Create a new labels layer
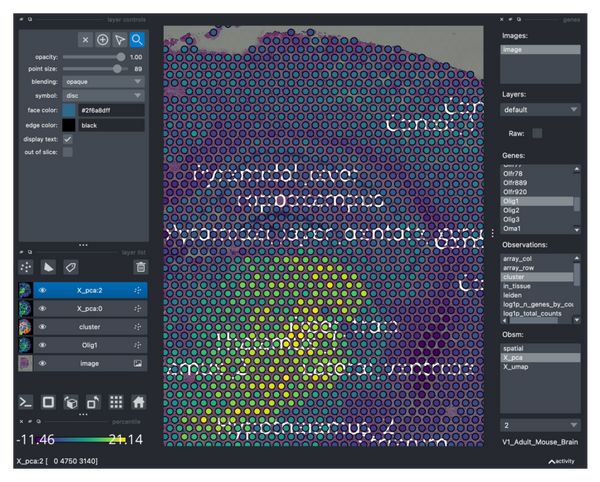The image size is (600, 482). [x=70, y=267]
